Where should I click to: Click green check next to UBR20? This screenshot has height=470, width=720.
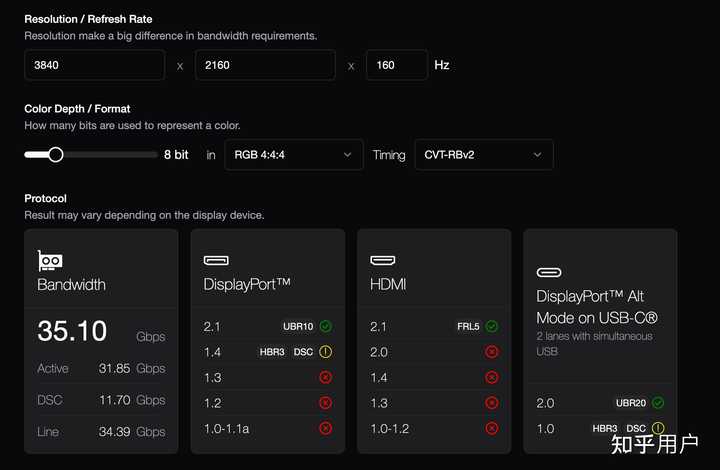(x=657, y=402)
